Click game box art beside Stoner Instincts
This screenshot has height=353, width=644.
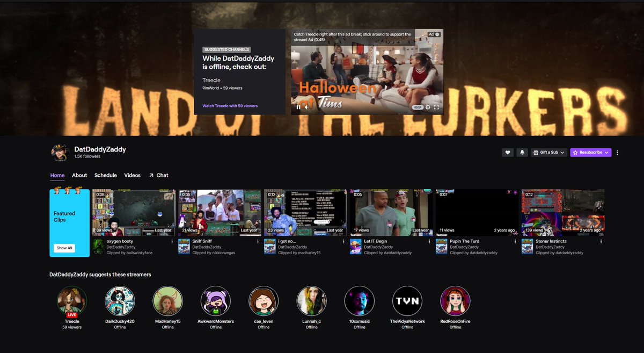point(528,247)
